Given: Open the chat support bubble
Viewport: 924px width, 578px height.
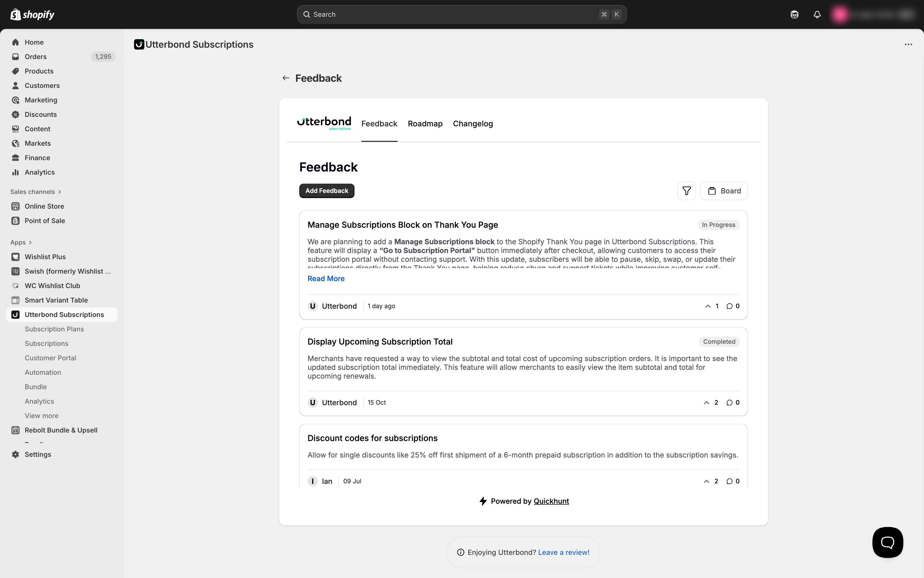Looking at the screenshot, I should 887,542.
